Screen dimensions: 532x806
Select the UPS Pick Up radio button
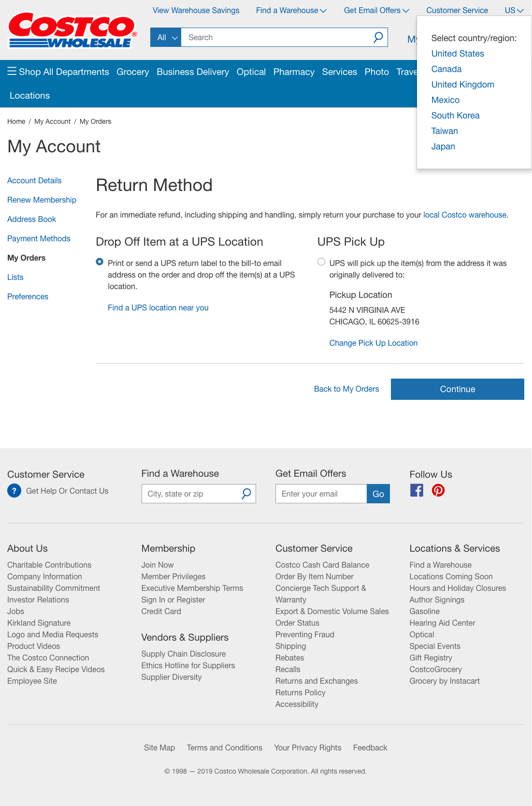click(x=321, y=262)
